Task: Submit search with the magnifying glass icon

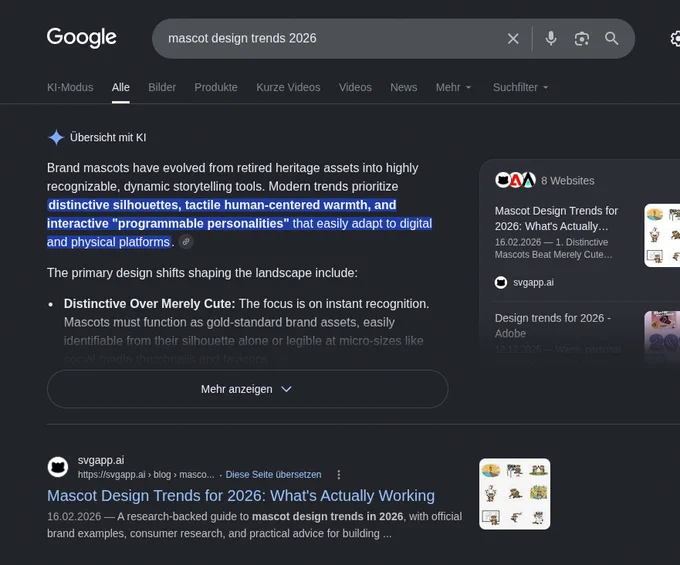Action: pos(611,39)
